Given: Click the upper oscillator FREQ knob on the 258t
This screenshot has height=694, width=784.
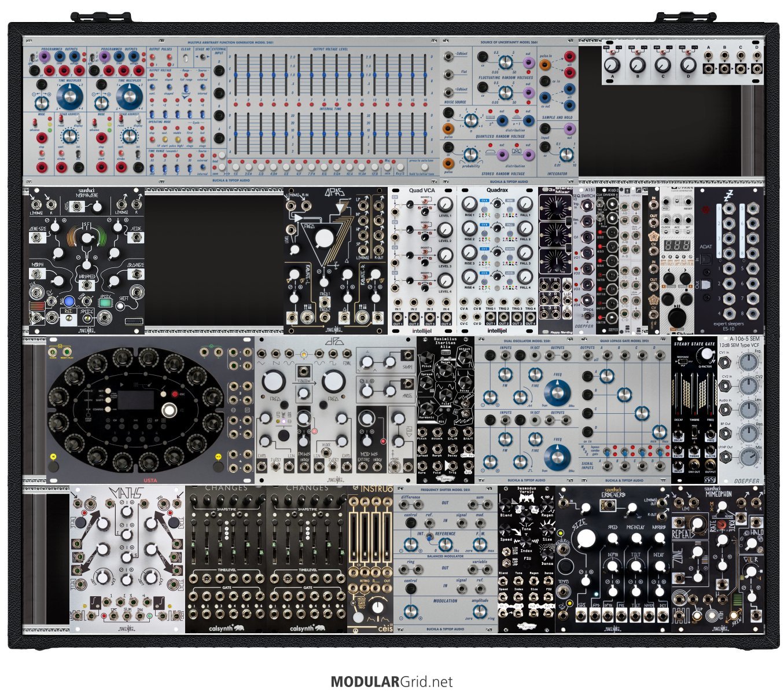Looking at the screenshot, I should click(x=557, y=392).
